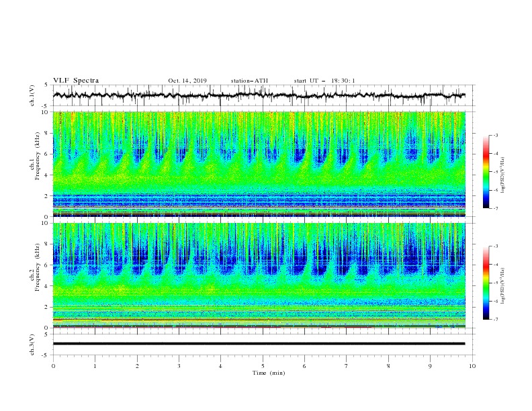This screenshot has height=411, width=532.
Task: Click the "station=ATH" header label
Action: [x=249, y=81]
